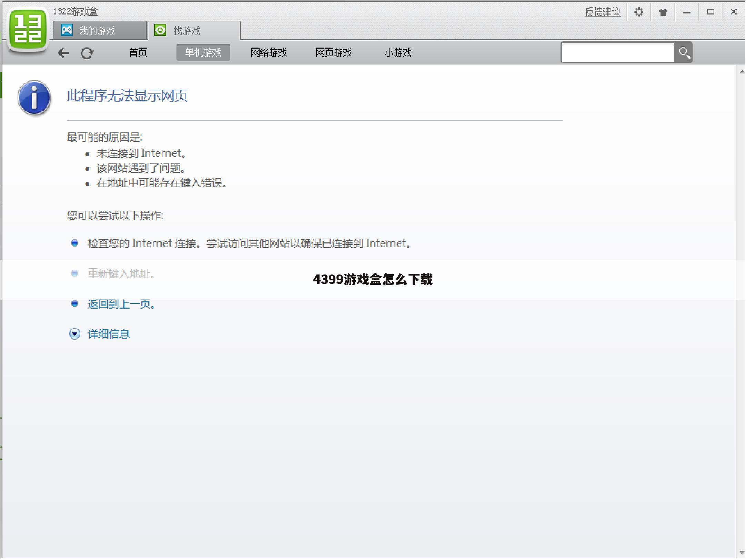This screenshot has height=560, width=746.
Task: Select the 小游戏 category
Action: tap(398, 52)
